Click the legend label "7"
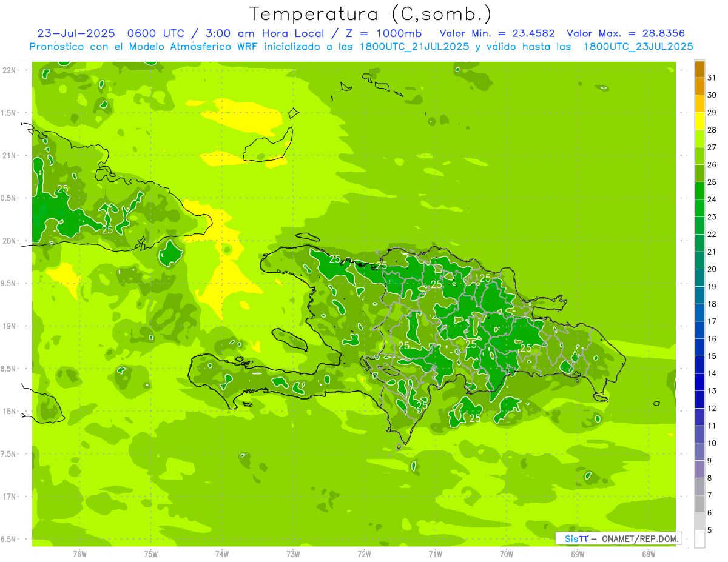Viewport: 728px width, 562px height. pos(709,495)
